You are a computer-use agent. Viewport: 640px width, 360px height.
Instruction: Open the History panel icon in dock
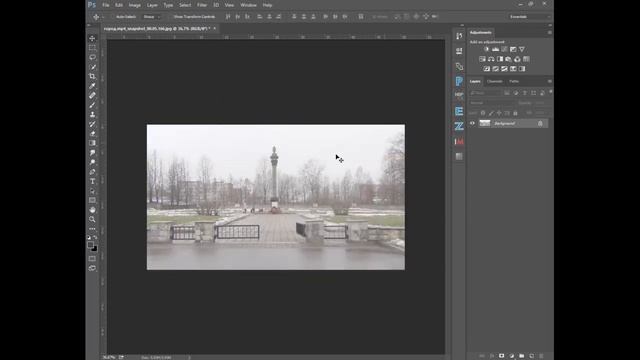click(459, 36)
